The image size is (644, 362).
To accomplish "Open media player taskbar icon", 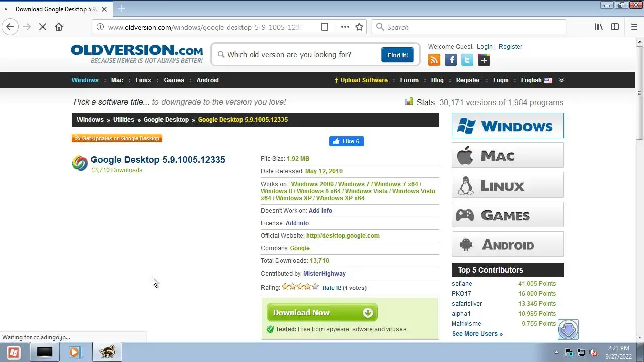I will pos(75,352).
